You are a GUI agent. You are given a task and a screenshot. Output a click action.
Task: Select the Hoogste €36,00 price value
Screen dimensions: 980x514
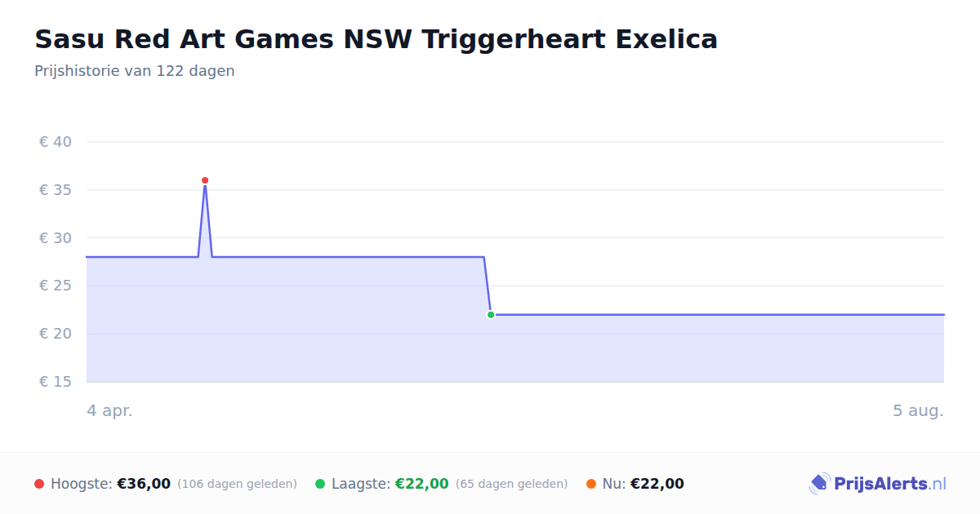(144, 484)
